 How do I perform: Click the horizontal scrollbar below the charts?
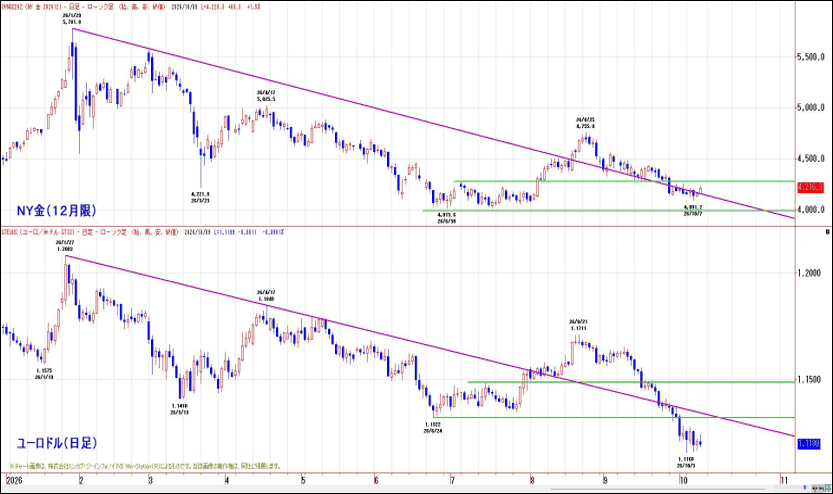[x=658, y=489]
